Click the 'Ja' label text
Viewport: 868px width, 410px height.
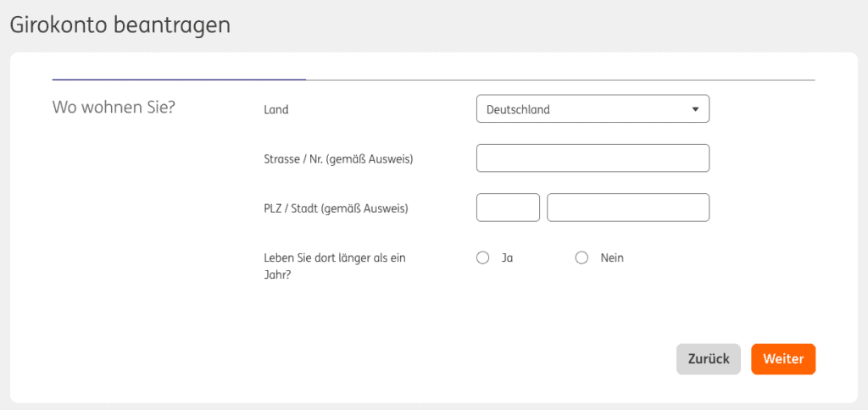pyautogui.click(x=507, y=258)
